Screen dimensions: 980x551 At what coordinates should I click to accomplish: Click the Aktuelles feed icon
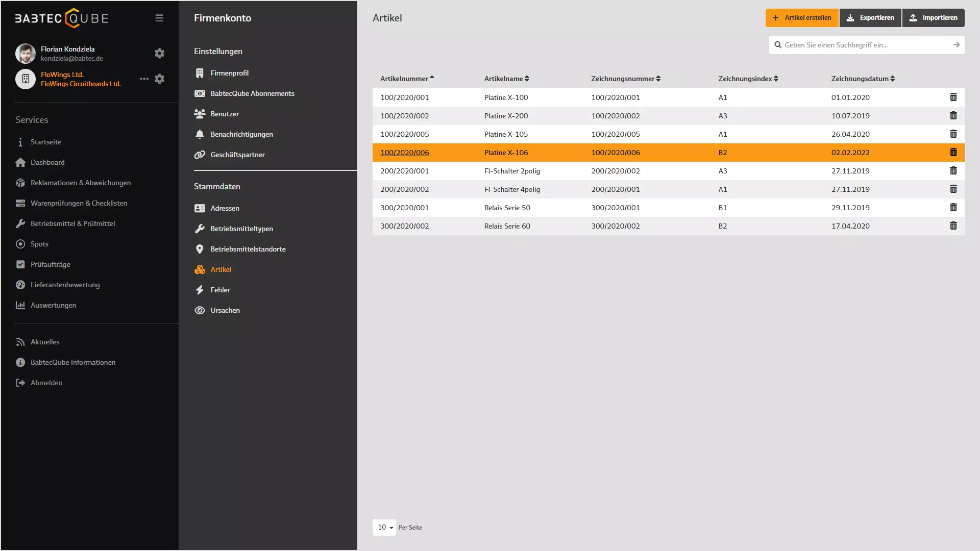pyautogui.click(x=20, y=342)
